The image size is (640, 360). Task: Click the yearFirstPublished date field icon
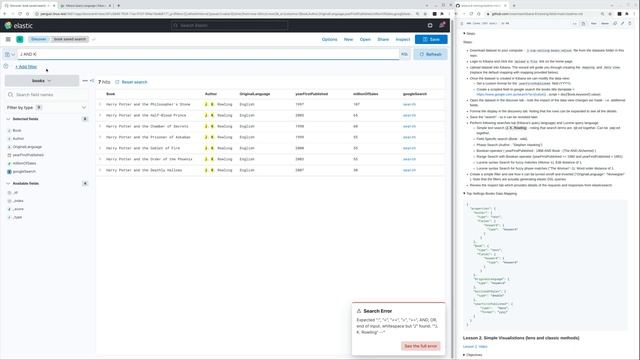point(9,155)
